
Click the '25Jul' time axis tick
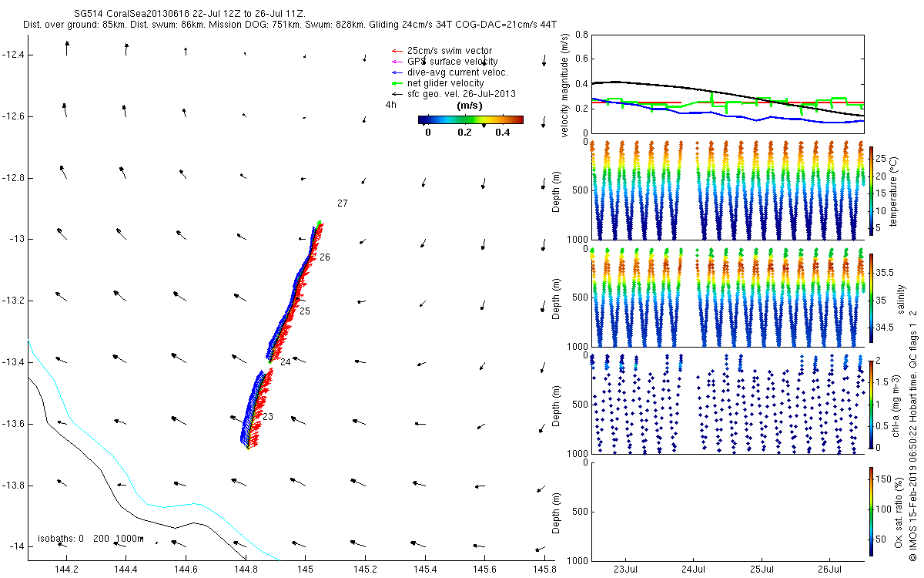tap(762, 570)
